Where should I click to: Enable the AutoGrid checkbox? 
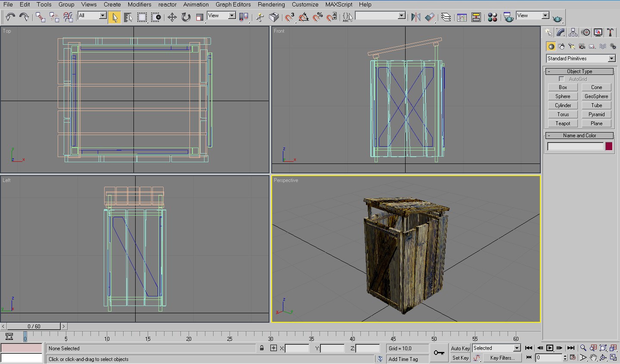pos(561,79)
